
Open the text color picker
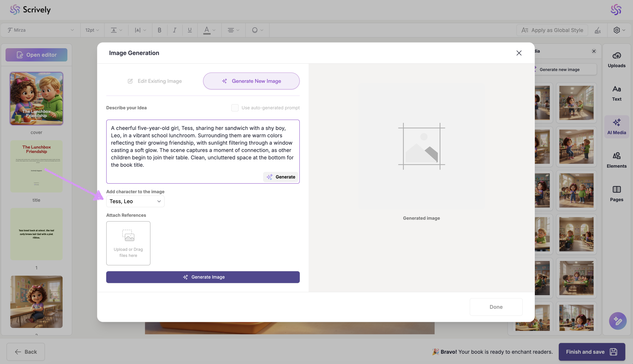(209, 30)
